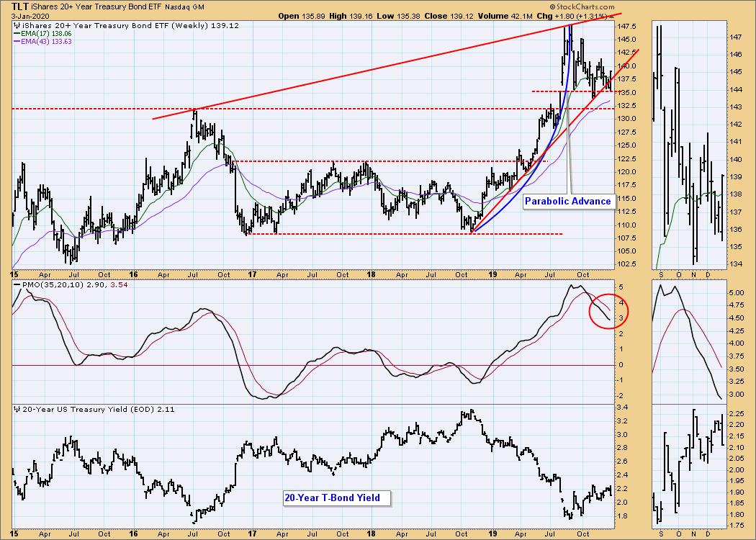The height and width of the screenshot is (540, 756).
Task: Click the 3.25 label on the zoomed PMO axis
Action: (736, 382)
